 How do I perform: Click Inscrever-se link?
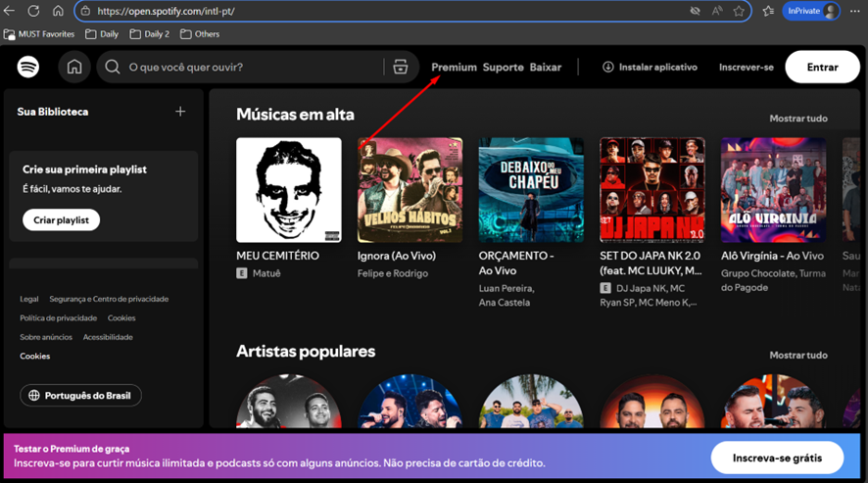tap(747, 67)
